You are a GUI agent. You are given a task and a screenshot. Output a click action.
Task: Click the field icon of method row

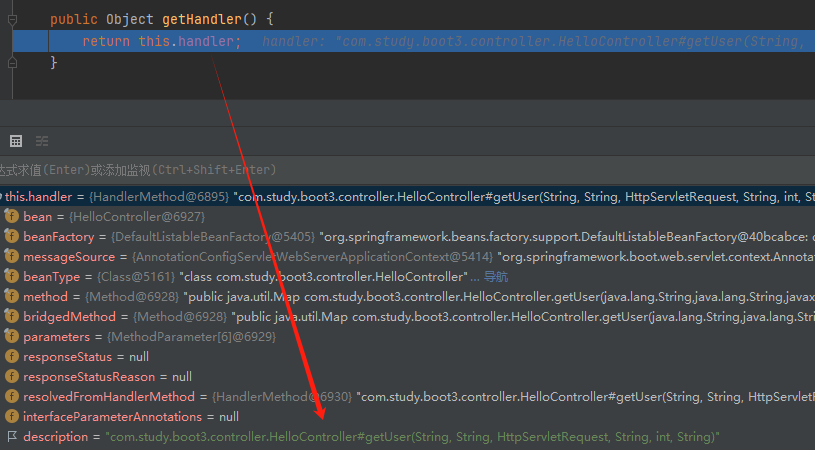(11, 297)
